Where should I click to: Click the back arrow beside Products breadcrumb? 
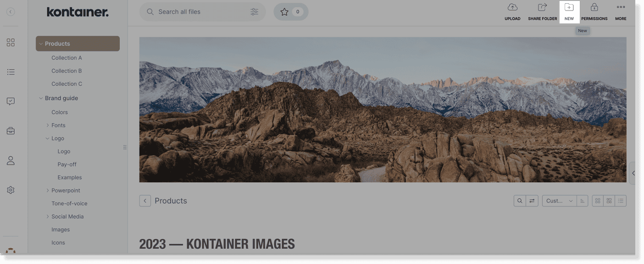[145, 200]
